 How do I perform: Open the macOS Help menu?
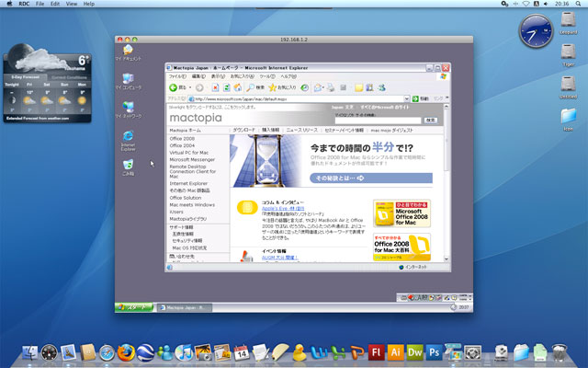click(88, 4)
